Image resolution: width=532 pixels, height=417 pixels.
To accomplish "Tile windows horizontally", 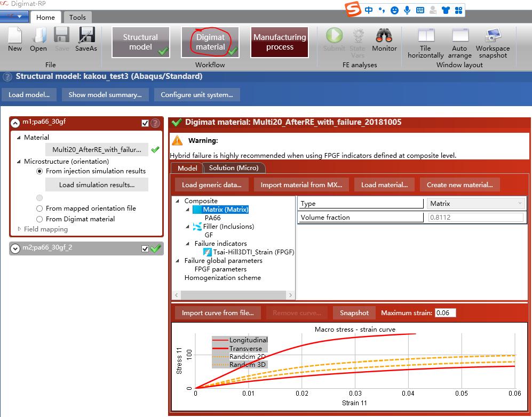I will tap(426, 35).
